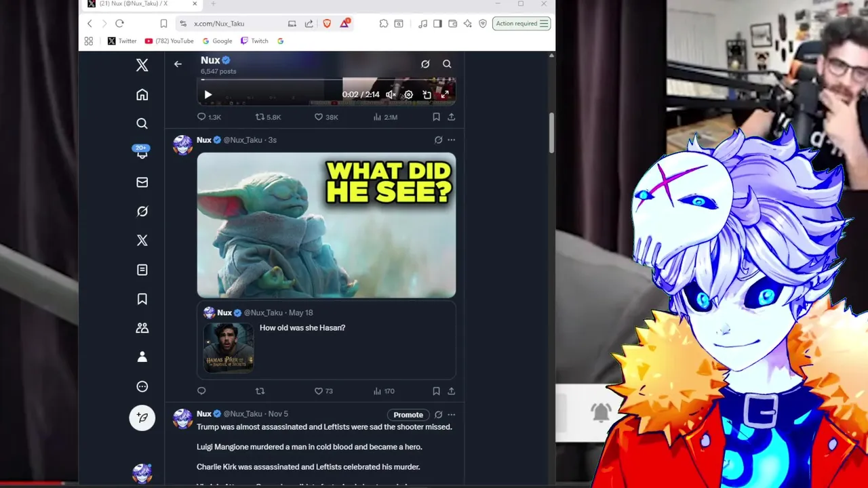Share the page via the address bar share icon
The image size is (868, 488).
point(309,23)
